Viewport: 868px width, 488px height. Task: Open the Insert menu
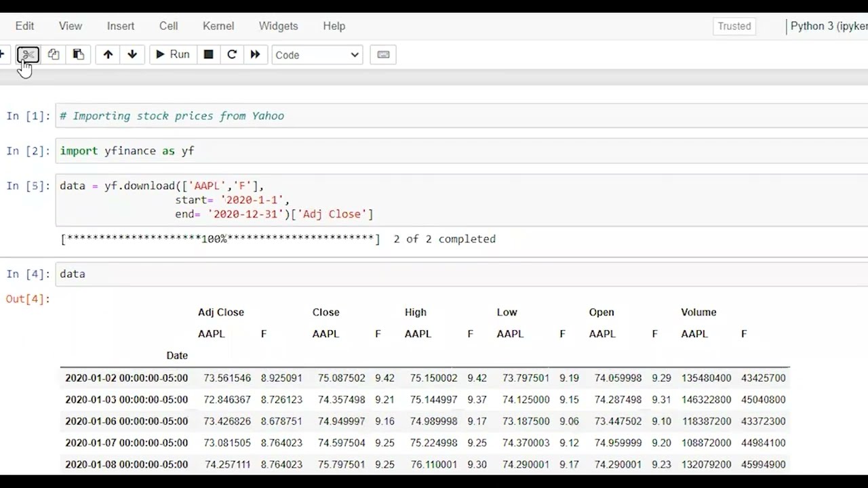(121, 26)
